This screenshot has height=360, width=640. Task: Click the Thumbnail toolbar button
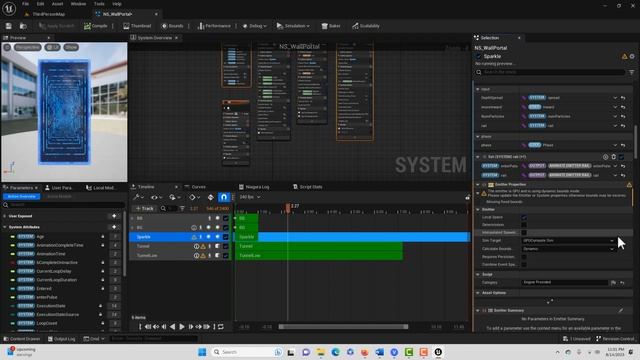pos(137,26)
